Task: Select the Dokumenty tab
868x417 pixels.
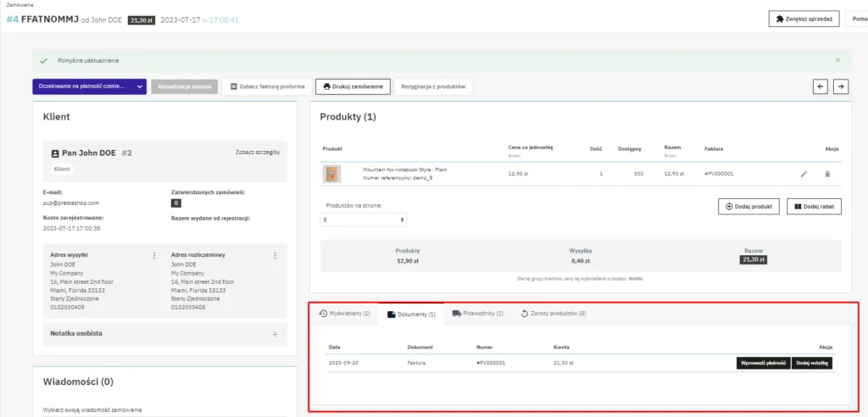Action: coord(411,314)
